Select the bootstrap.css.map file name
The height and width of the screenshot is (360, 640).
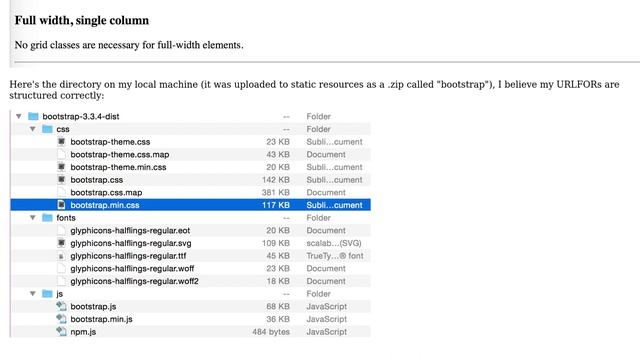[106, 192]
